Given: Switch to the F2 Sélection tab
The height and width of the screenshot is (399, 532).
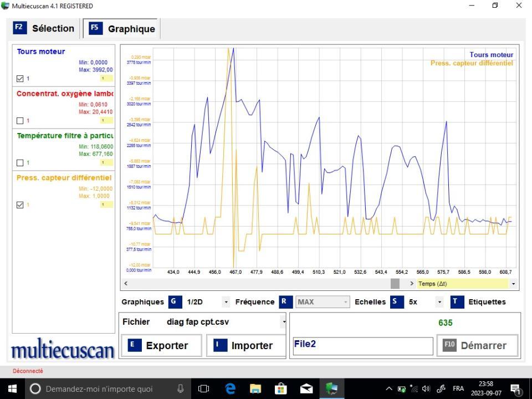Looking at the screenshot, I should click(43, 28).
